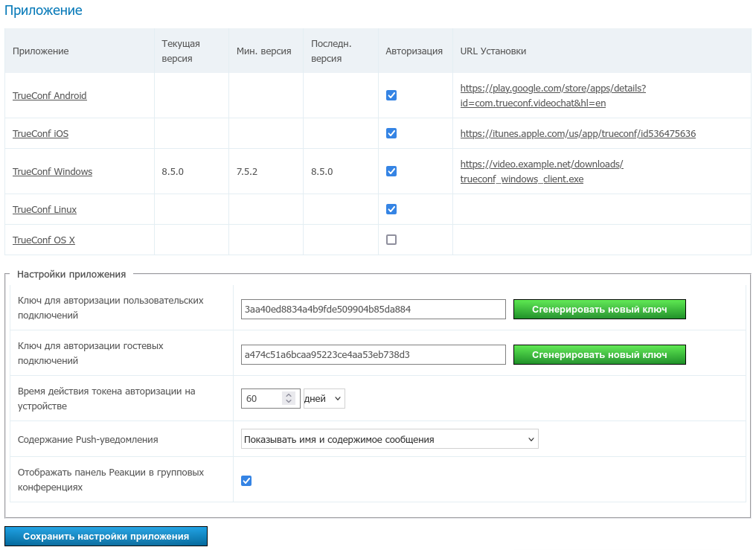Toggle authorization checkbox for TrueConf iOS
The image size is (756, 550).
391,133
